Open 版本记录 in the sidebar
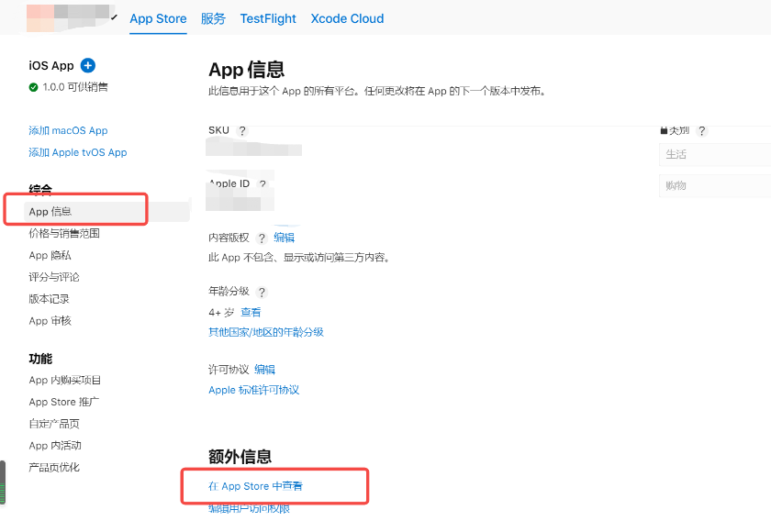 tap(49, 299)
